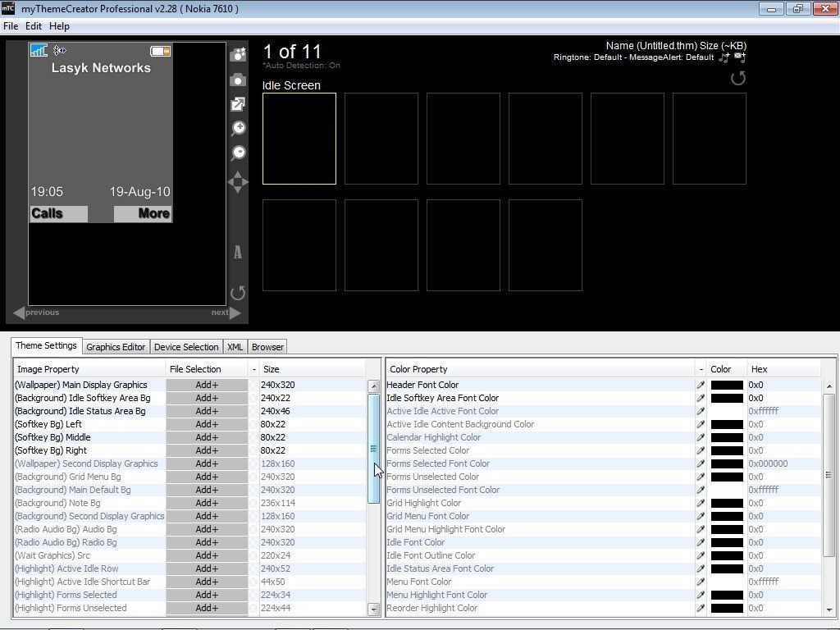The image size is (840, 630).
Task: Go to the next screen using 'next'
Action: 218,312
